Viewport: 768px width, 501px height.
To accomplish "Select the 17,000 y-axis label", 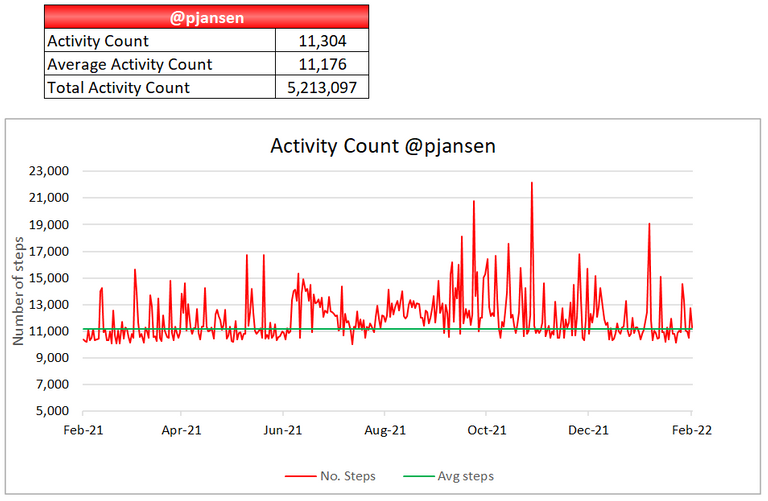I will [x=49, y=252].
